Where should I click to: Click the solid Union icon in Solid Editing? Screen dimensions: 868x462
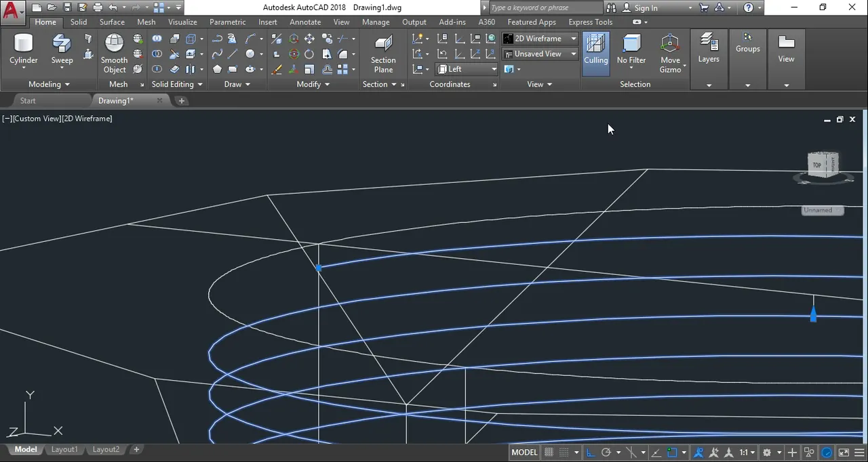[x=157, y=39]
